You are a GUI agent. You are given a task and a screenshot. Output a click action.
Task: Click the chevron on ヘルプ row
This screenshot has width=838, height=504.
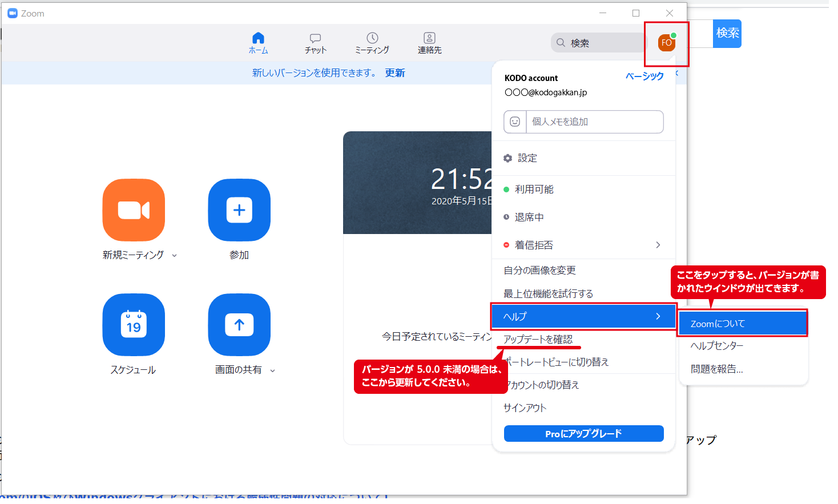tap(658, 316)
